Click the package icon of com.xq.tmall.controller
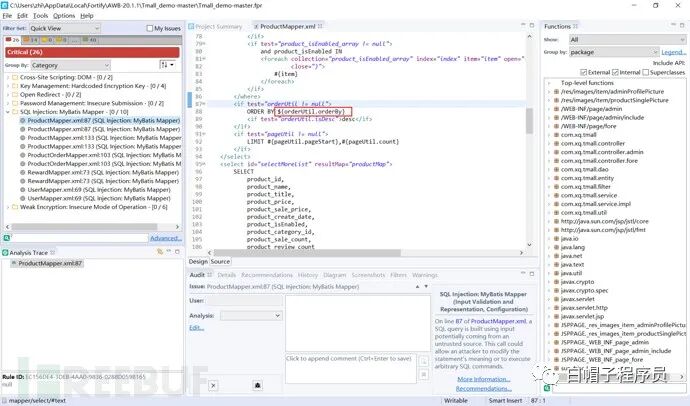 tap(556, 143)
